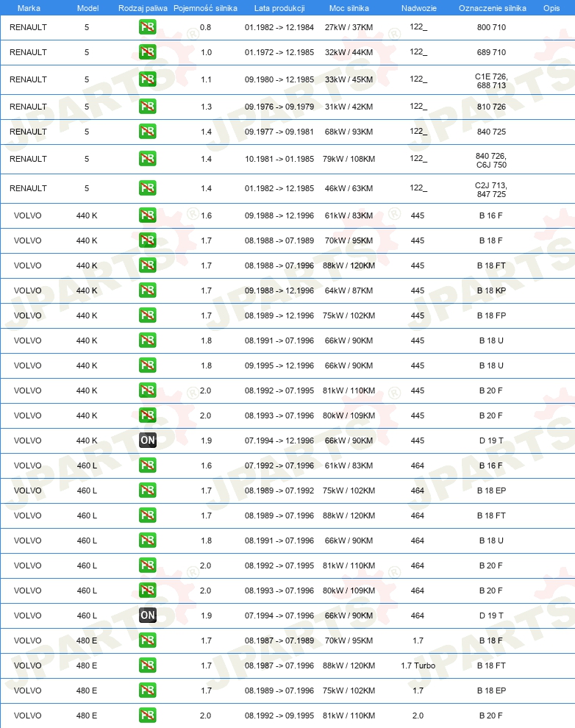The image size is (575, 728).
Task: Click the ON diesel icon in the Volvo 440 K row
Action: [x=148, y=440]
